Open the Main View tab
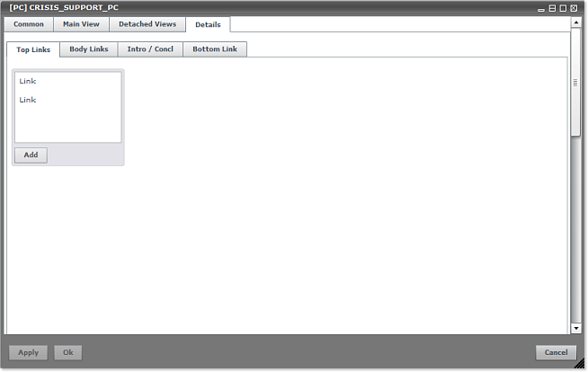 click(x=81, y=24)
